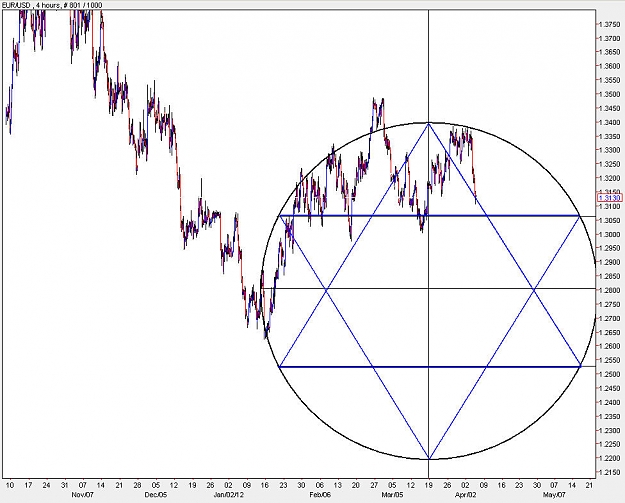Click the 1.3400 price axis label

click(610, 122)
